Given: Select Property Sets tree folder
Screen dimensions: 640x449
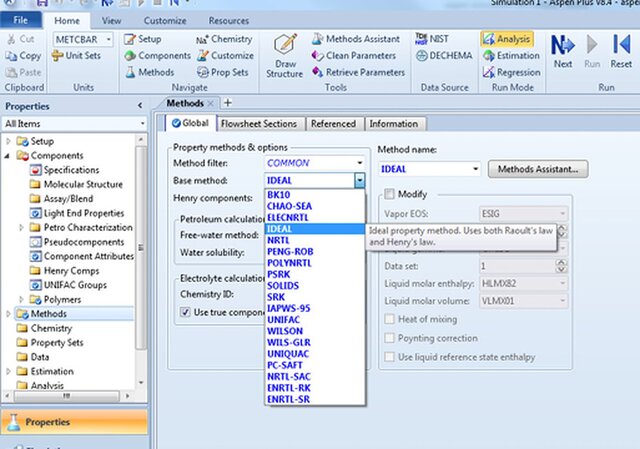Looking at the screenshot, I should [x=57, y=342].
